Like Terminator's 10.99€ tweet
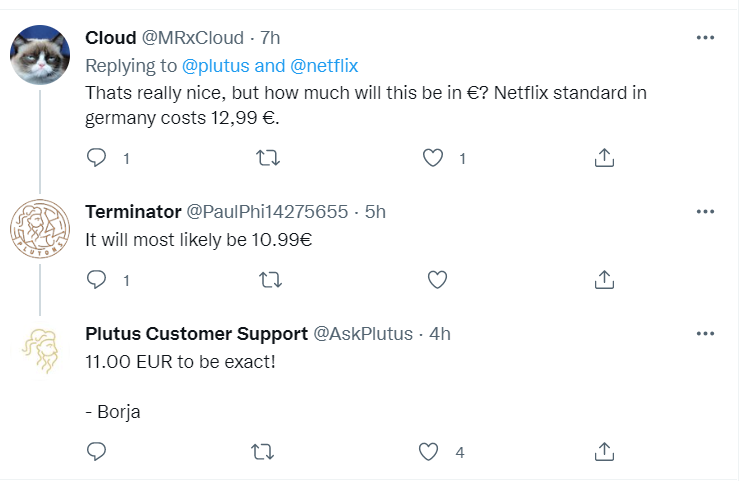This screenshot has height=481, width=739. click(437, 280)
